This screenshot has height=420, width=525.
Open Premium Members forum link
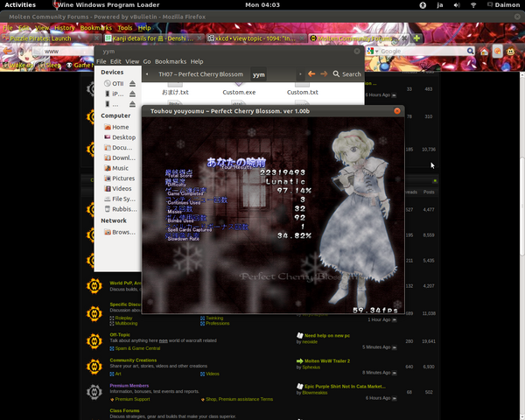[x=129, y=386]
